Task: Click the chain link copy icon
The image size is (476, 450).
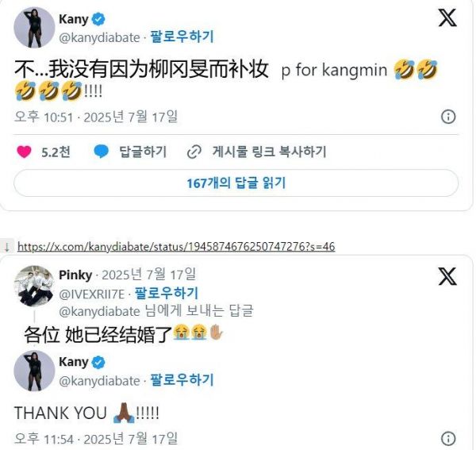Action: click(x=194, y=152)
